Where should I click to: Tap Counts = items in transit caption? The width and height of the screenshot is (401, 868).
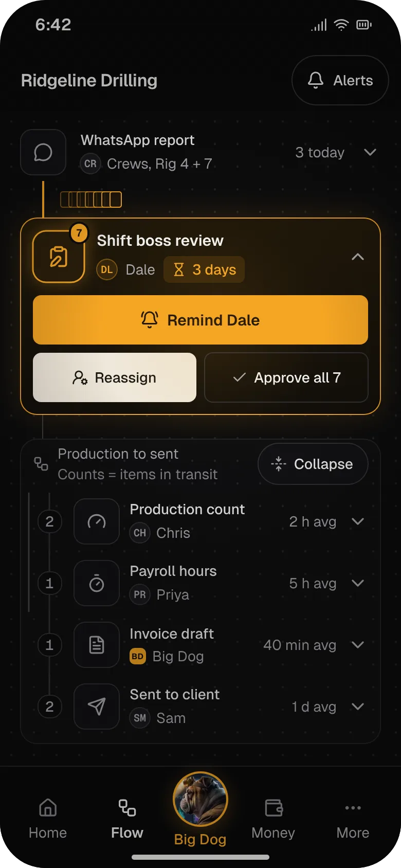(138, 475)
